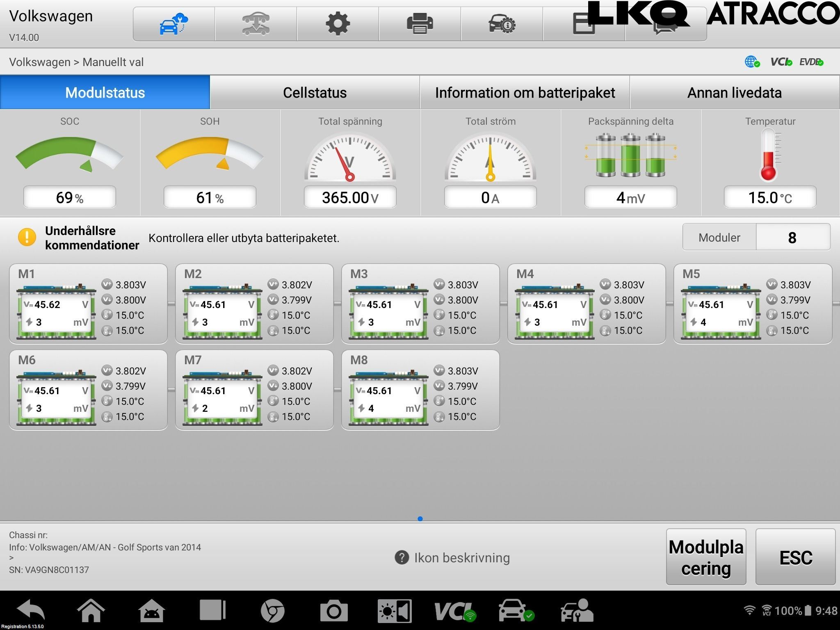Tap the Wi-Fi signal icon
840x630 pixels.
pyautogui.click(x=749, y=611)
